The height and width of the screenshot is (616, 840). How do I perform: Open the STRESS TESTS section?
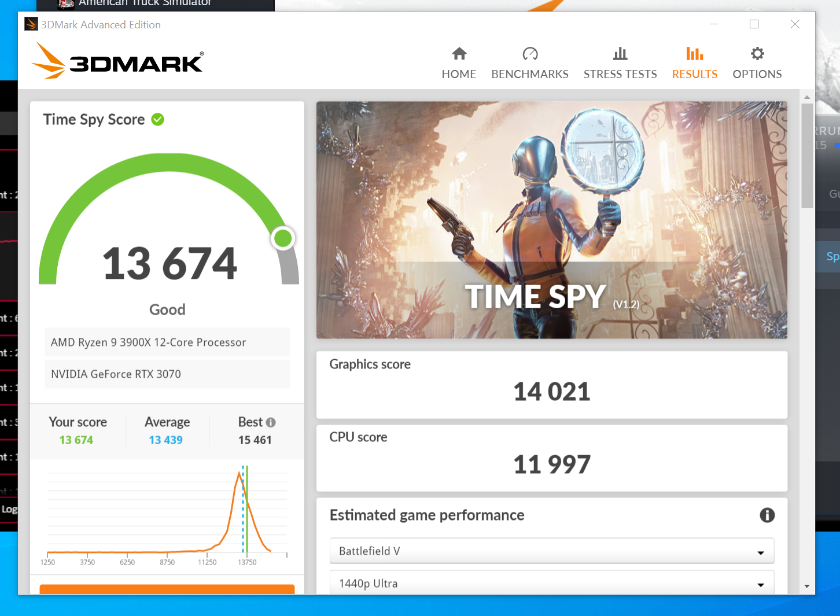(620, 63)
